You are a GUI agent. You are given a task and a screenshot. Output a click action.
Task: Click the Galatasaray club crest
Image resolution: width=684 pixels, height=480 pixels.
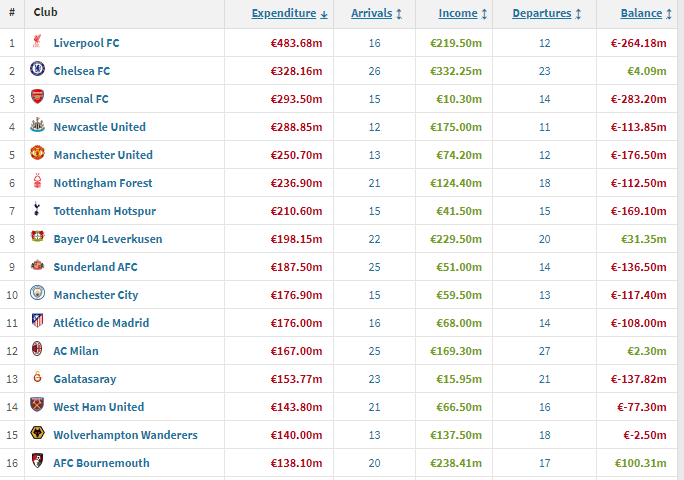37,379
